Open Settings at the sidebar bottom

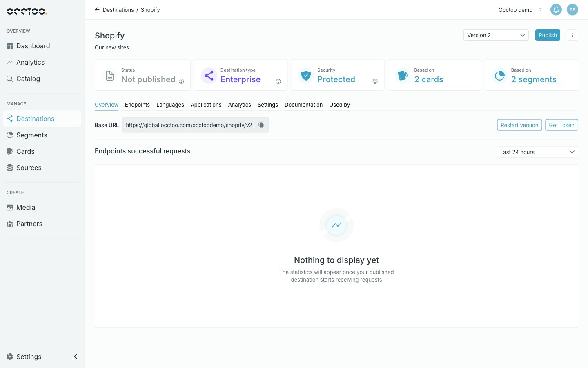coord(24,357)
